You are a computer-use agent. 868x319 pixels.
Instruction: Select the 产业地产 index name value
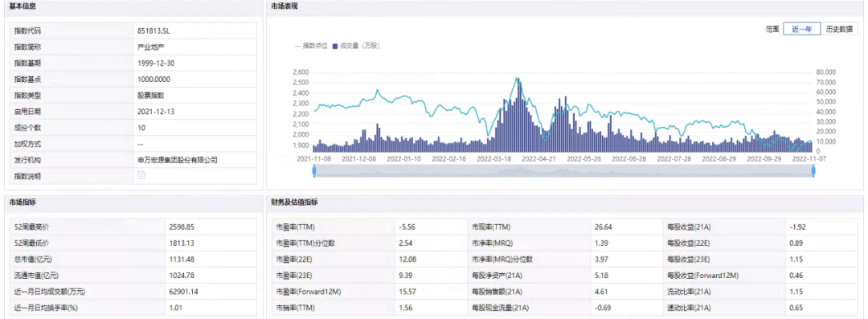[150, 47]
